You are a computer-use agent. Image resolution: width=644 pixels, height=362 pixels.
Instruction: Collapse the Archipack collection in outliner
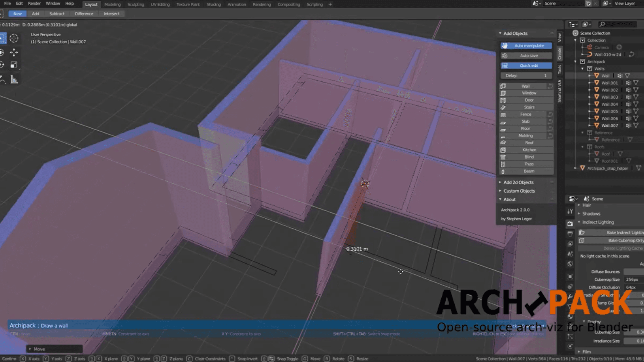pyautogui.click(x=575, y=62)
